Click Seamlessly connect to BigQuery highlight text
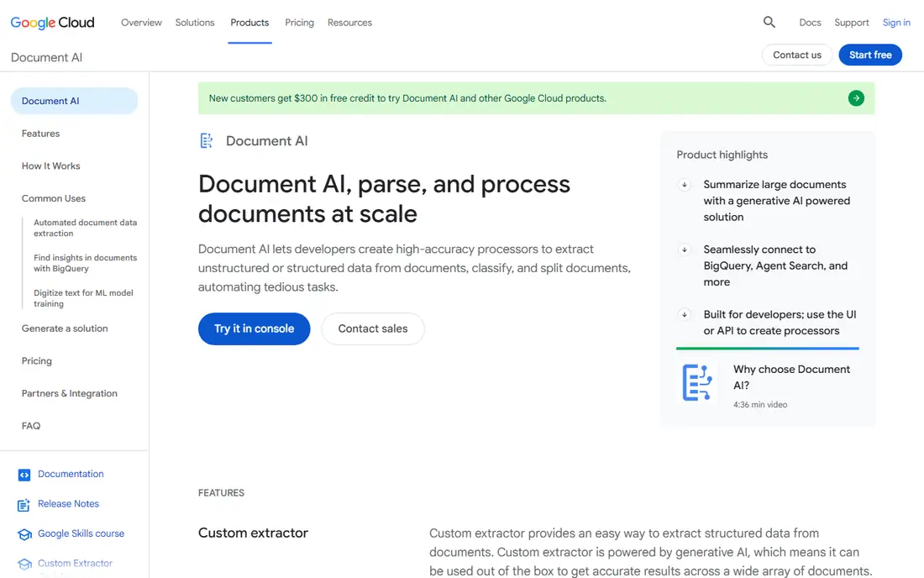924x578 pixels. 775,265
